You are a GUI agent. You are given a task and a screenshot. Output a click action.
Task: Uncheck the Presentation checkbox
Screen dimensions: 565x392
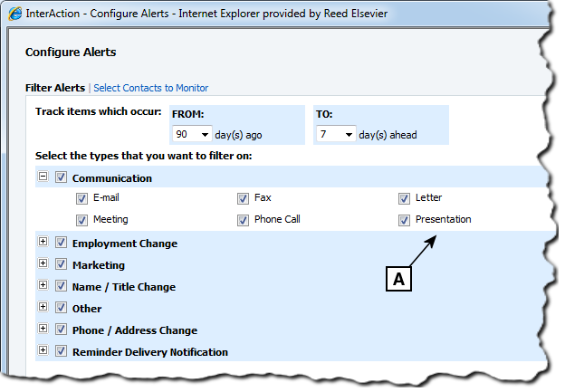[404, 220]
